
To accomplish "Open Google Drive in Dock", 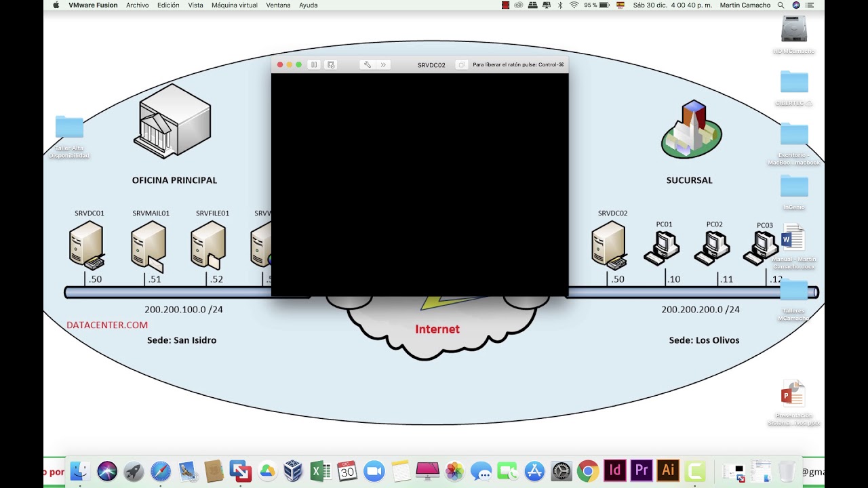I will click(x=267, y=470).
